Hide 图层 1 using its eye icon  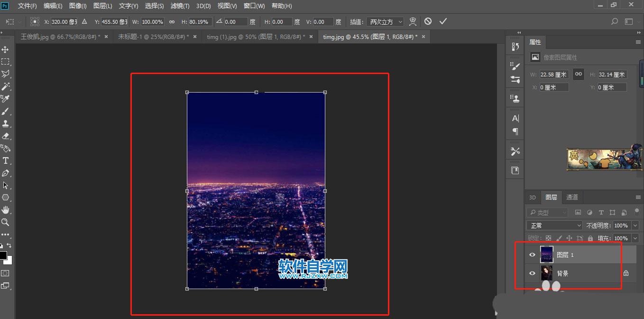[x=532, y=255]
